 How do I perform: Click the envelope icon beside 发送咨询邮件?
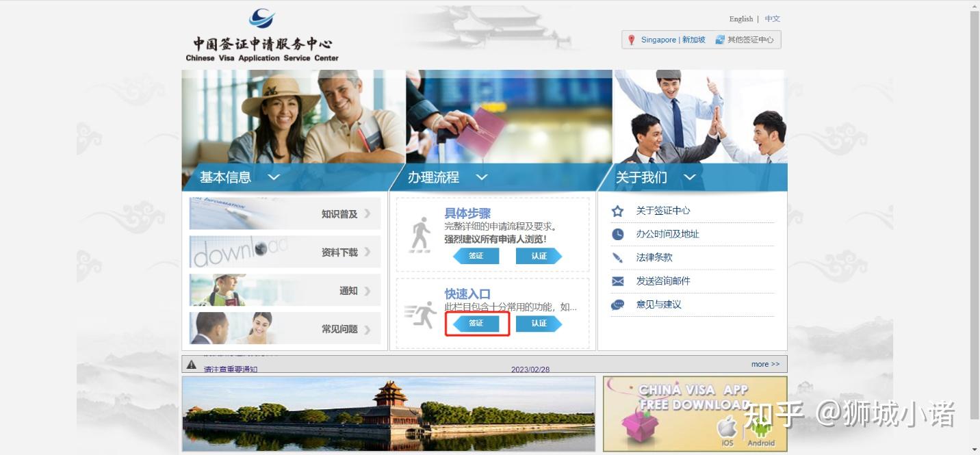click(617, 281)
